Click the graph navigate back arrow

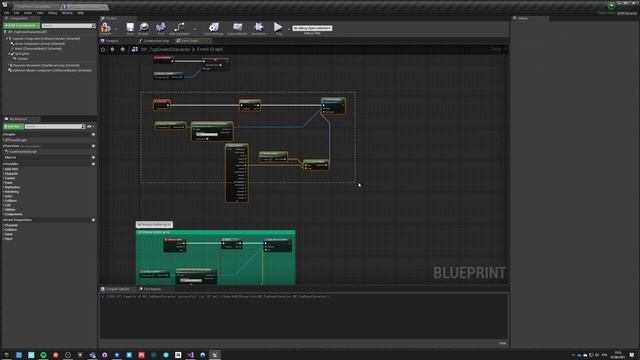coord(112,49)
